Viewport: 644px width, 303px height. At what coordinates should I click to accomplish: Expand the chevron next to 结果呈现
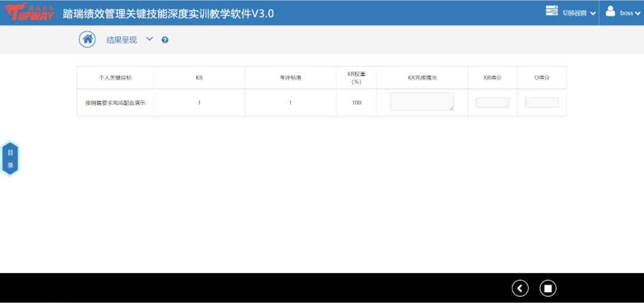pyautogui.click(x=150, y=39)
